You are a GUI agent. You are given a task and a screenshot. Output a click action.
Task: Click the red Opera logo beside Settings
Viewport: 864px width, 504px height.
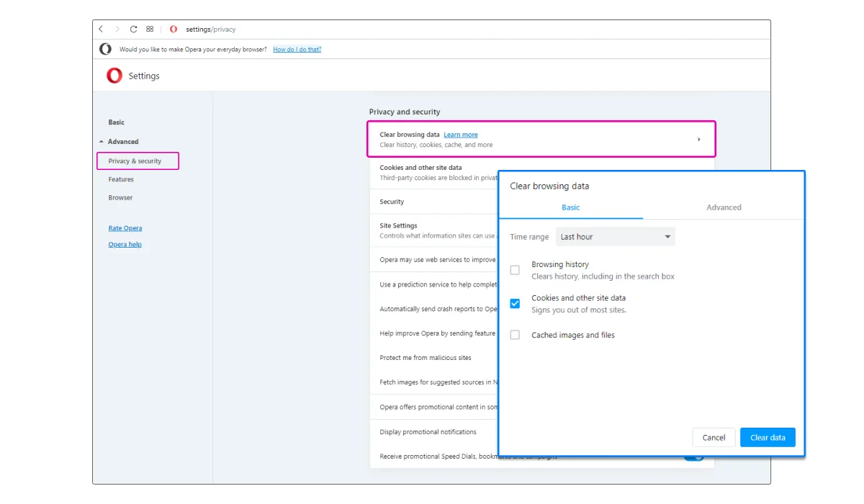pos(114,76)
